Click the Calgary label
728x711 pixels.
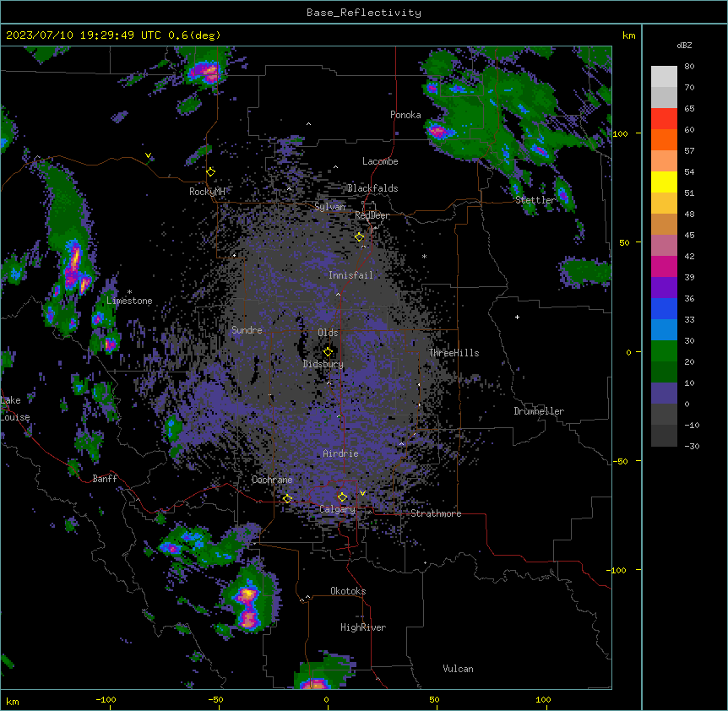point(338,509)
